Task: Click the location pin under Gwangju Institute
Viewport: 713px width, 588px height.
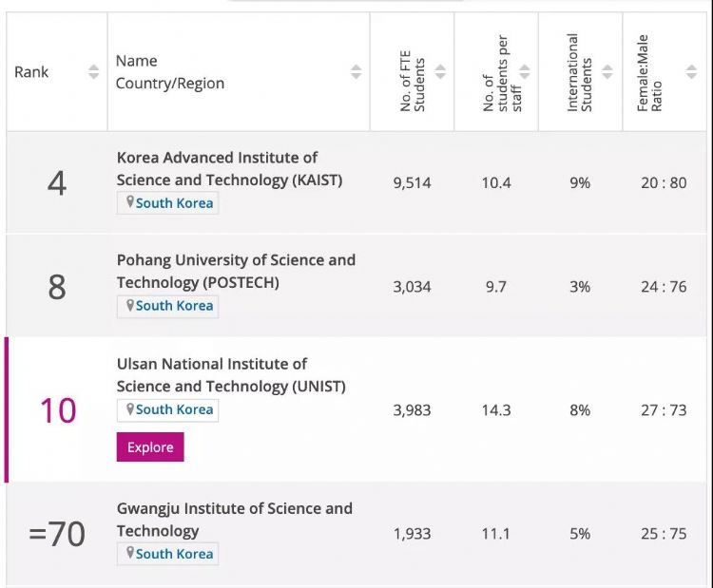Action: pyautogui.click(x=130, y=554)
